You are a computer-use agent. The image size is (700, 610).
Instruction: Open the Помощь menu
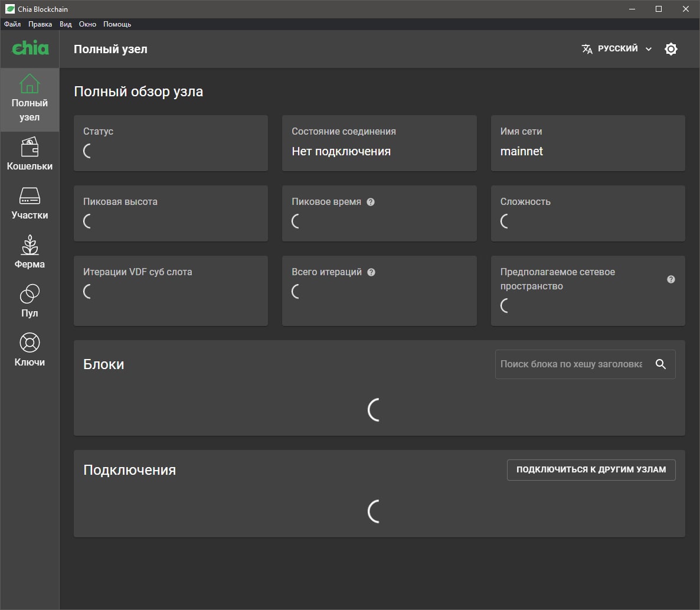[117, 24]
